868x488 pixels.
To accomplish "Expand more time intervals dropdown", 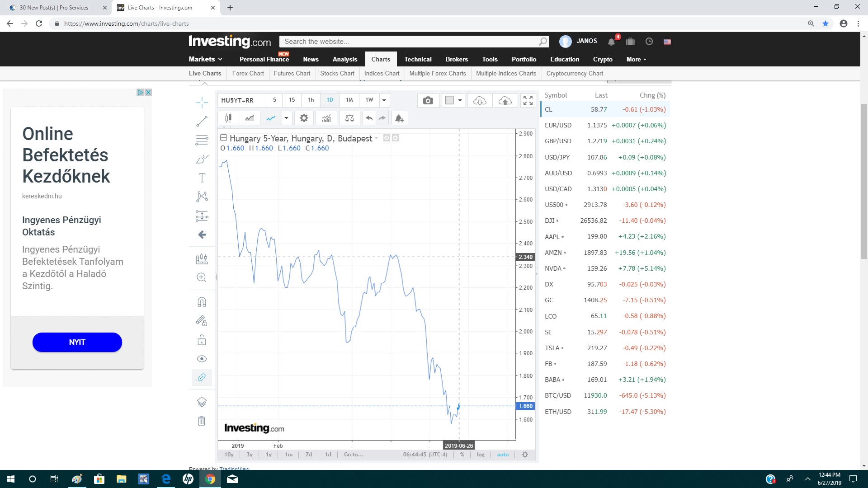I will (x=384, y=100).
